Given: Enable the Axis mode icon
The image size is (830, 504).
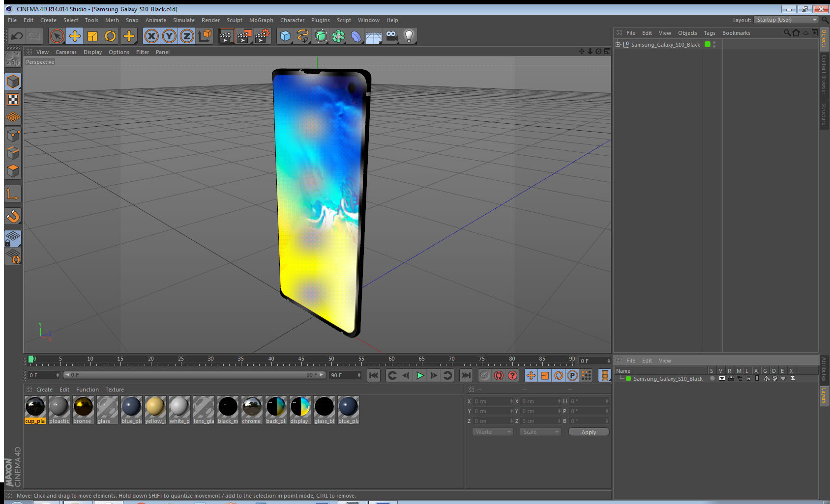Looking at the screenshot, I should [13, 194].
